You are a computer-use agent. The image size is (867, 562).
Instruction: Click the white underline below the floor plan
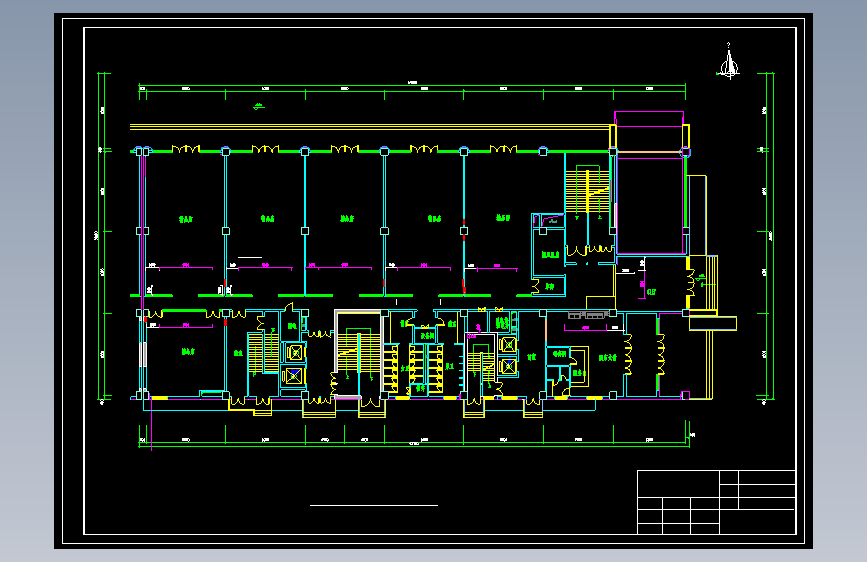374,505
